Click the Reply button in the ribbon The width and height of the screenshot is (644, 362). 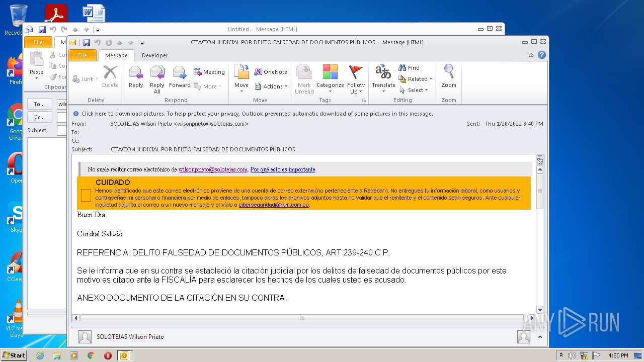(136, 77)
